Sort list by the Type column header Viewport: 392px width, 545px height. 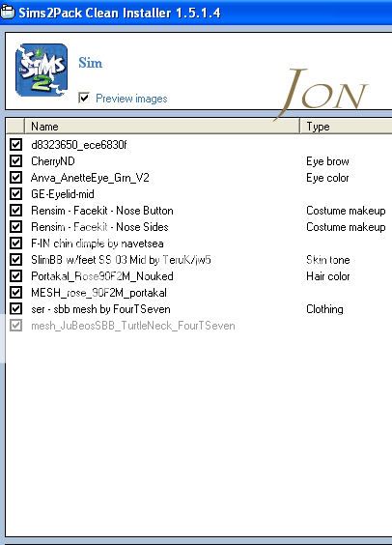tap(346, 127)
